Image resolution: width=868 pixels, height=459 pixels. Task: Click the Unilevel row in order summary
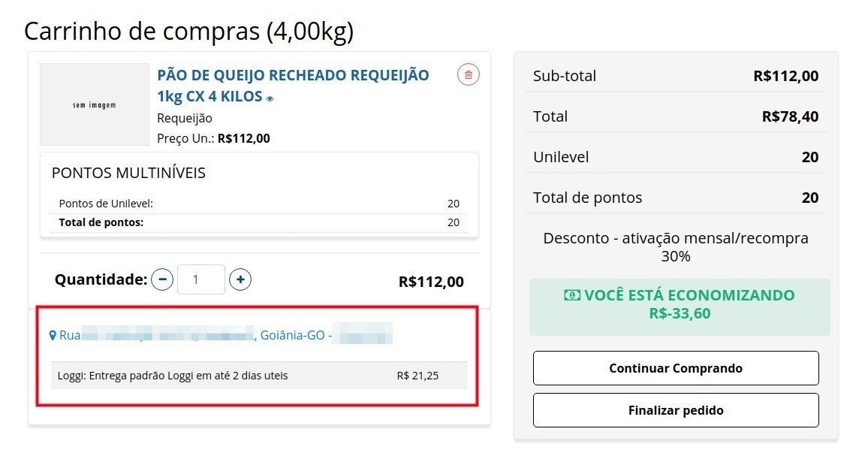pos(675,157)
